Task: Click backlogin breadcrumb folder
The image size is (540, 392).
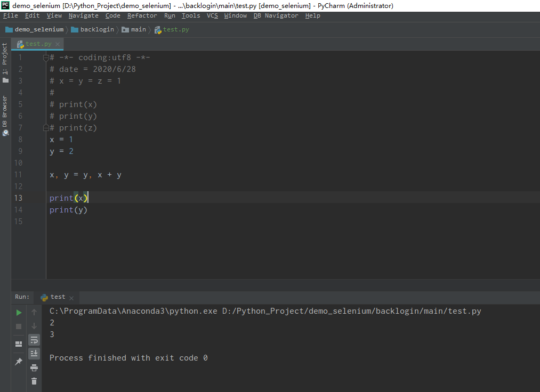Action: 92,30
